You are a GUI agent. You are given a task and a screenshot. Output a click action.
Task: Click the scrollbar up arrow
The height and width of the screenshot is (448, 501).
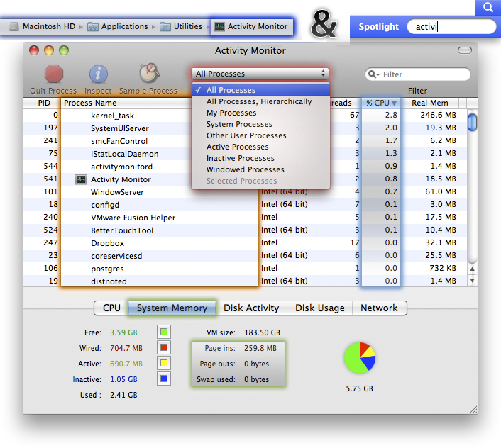pos(472,269)
